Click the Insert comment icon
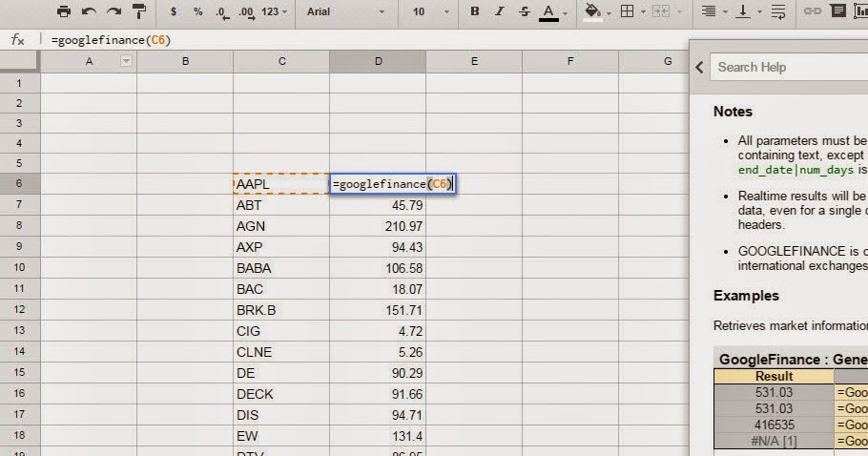The height and width of the screenshot is (456, 868). [838, 11]
